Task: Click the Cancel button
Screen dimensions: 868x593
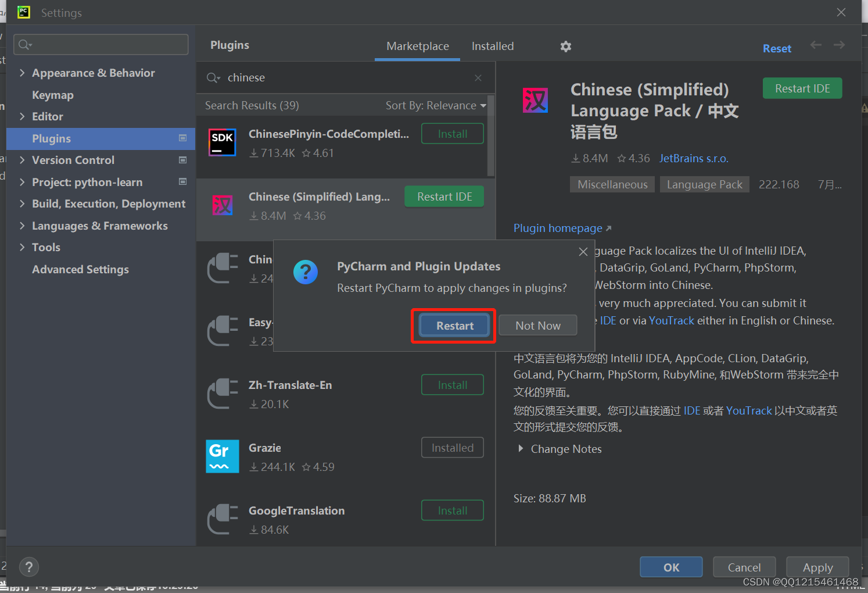Action: pos(744,567)
